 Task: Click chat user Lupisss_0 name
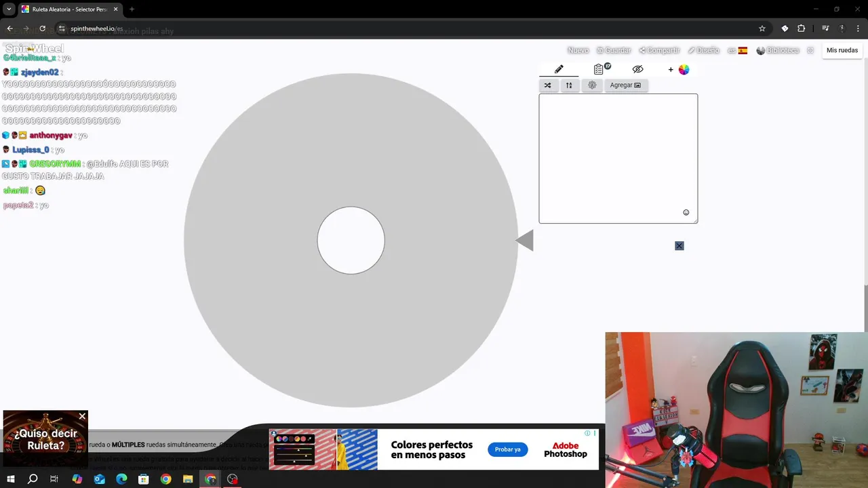click(31, 150)
